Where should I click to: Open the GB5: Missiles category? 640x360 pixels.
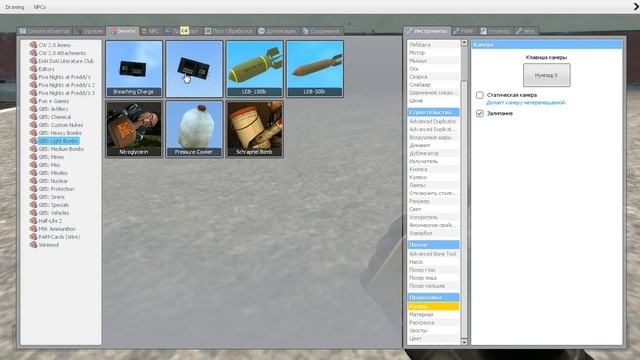pos(53,173)
